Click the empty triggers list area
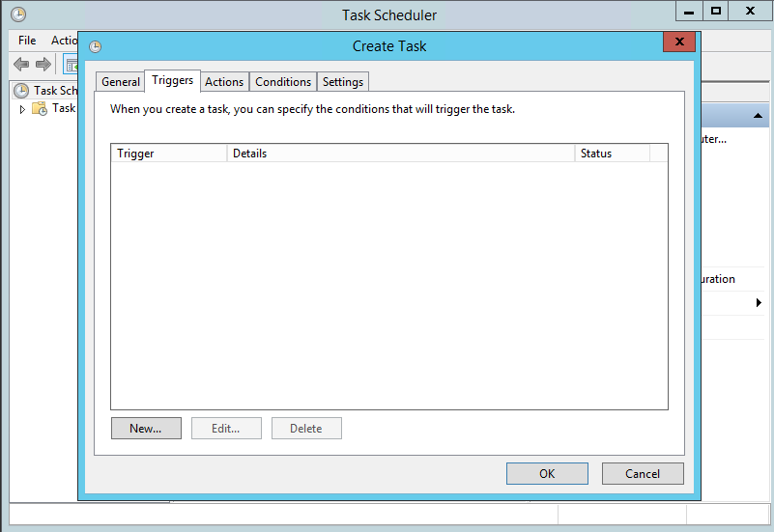The image size is (774, 532). [x=389, y=285]
